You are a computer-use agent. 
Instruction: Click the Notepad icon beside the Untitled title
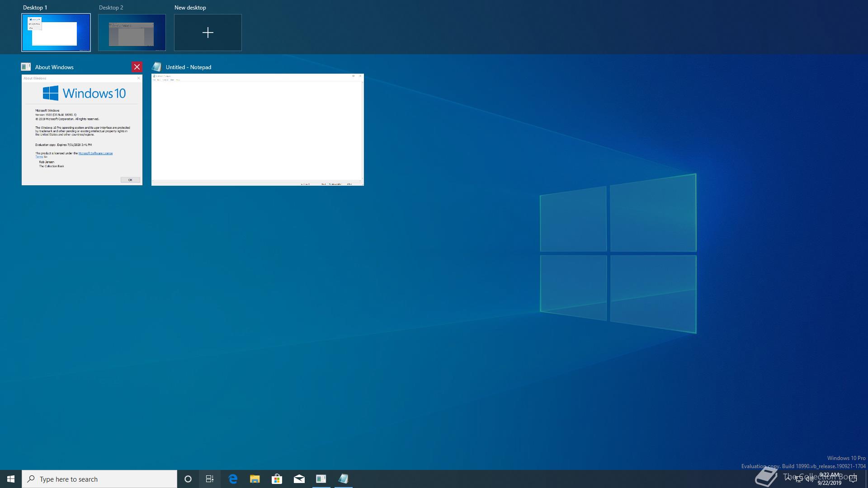pyautogui.click(x=157, y=67)
